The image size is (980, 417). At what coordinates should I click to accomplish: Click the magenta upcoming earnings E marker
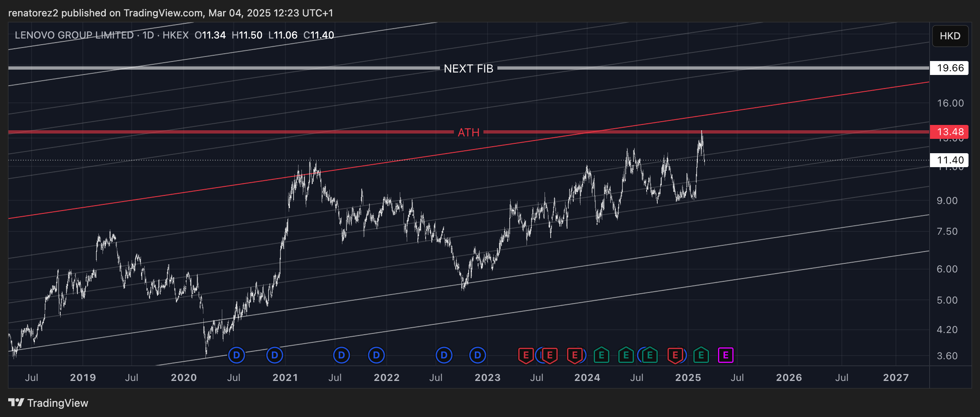[x=726, y=355]
